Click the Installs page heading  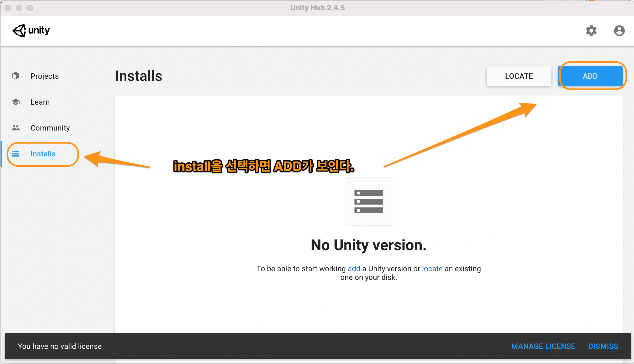(138, 76)
